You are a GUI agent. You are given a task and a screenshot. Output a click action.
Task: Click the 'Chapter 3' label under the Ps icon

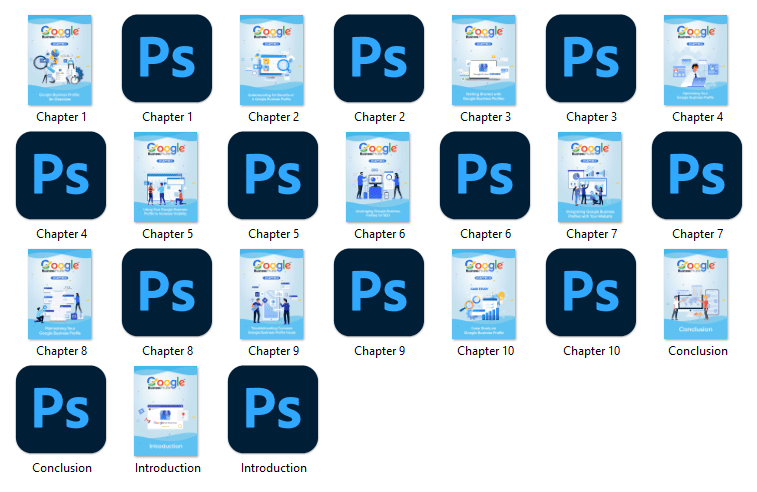(x=591, y=117)
